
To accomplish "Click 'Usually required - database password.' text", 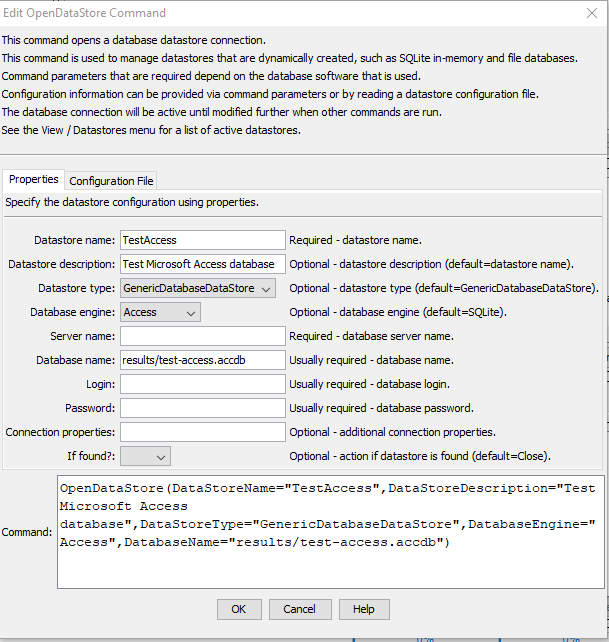I will point(381,408).
